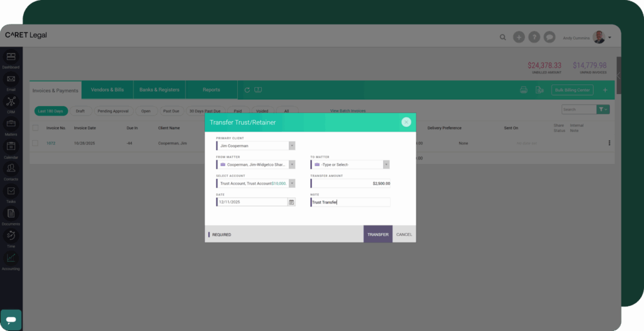Click Cooperman, Jim client name cell
This screenshot has height=331, width=644.
172,143
